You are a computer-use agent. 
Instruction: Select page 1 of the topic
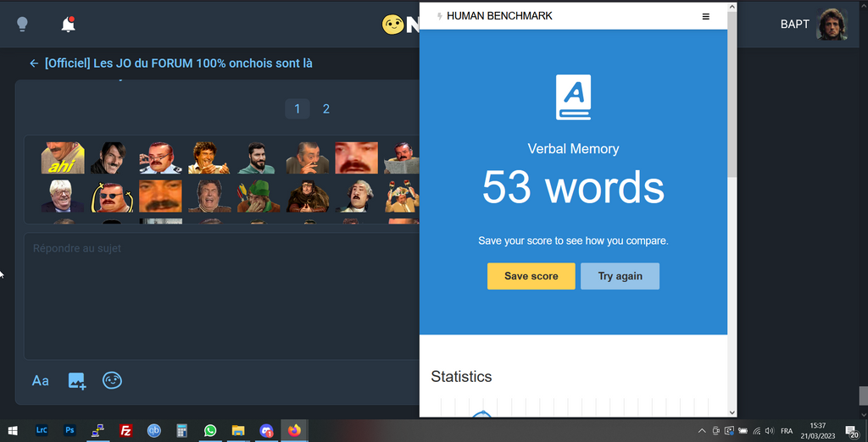point(297,108)
